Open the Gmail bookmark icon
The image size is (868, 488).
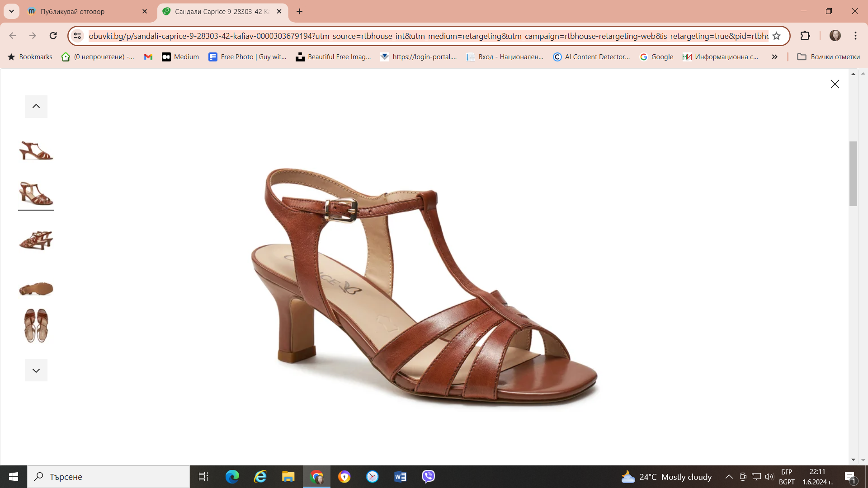[148, 57]
